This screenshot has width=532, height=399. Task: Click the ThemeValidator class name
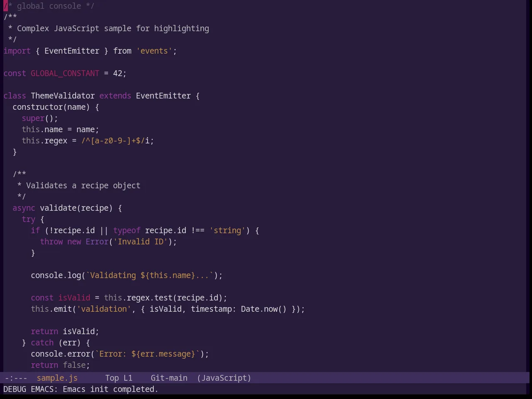63,96
